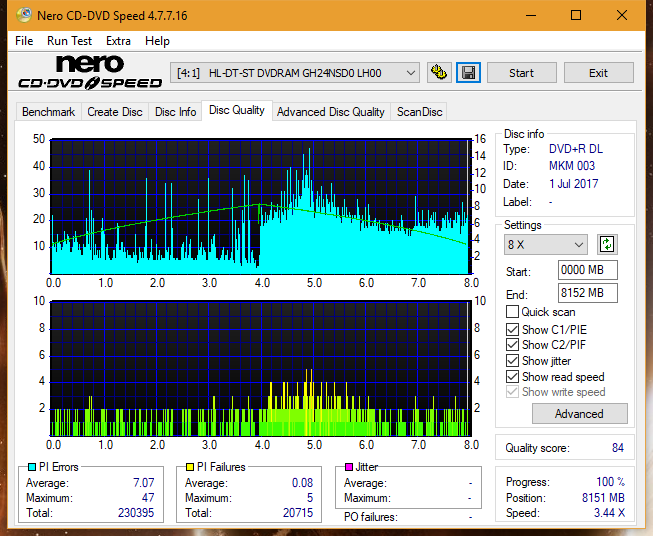
Task: Toggle the Show read speed checkbox
Action: (x=512, y=376)
